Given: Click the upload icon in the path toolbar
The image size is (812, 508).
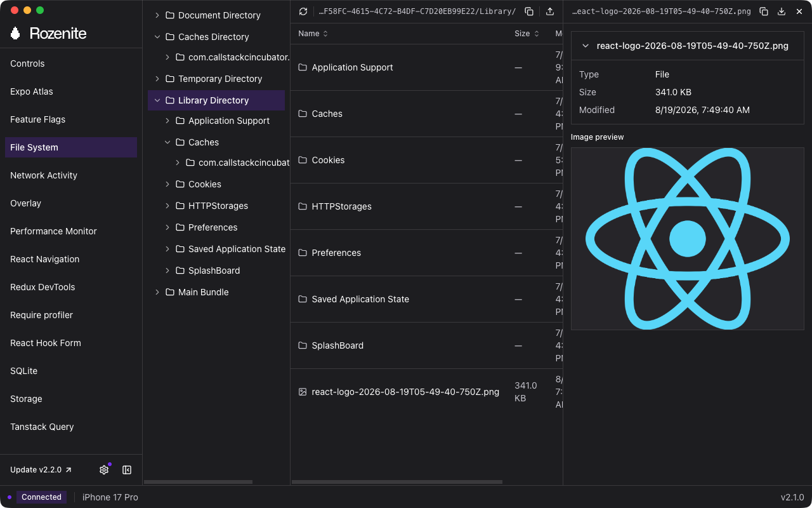Looking at the screenshot, I should (x=550, y=11).
